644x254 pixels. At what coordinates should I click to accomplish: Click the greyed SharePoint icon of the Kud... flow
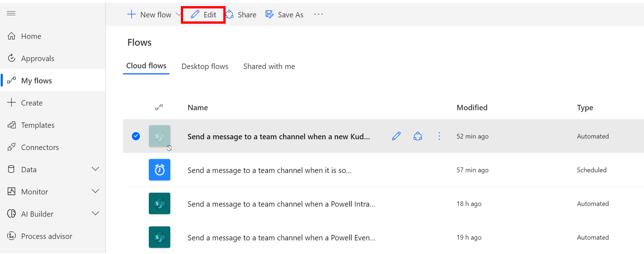(159, 136)
